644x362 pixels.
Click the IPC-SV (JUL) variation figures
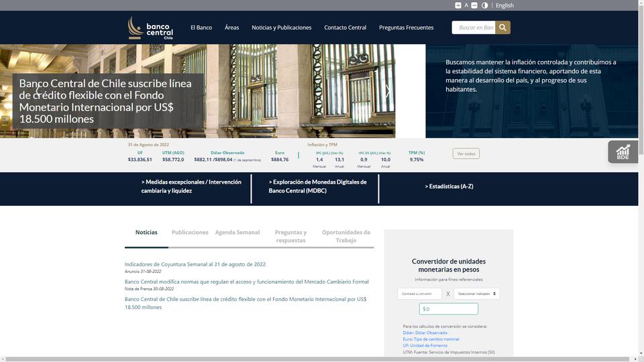click(374, 160)
